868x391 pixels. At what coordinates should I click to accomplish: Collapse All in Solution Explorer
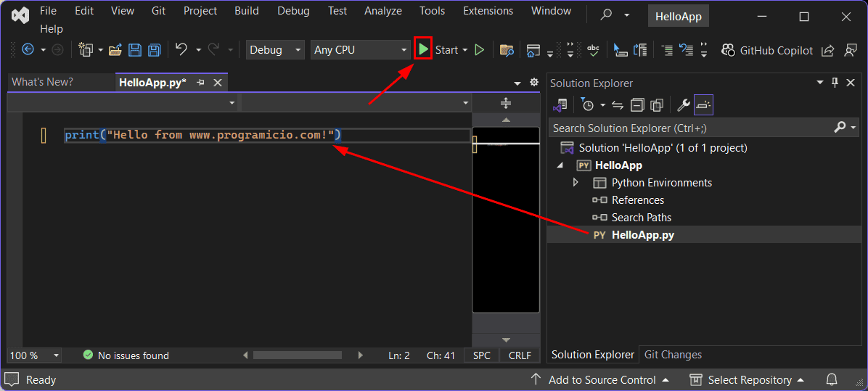(x=638, y=104)
